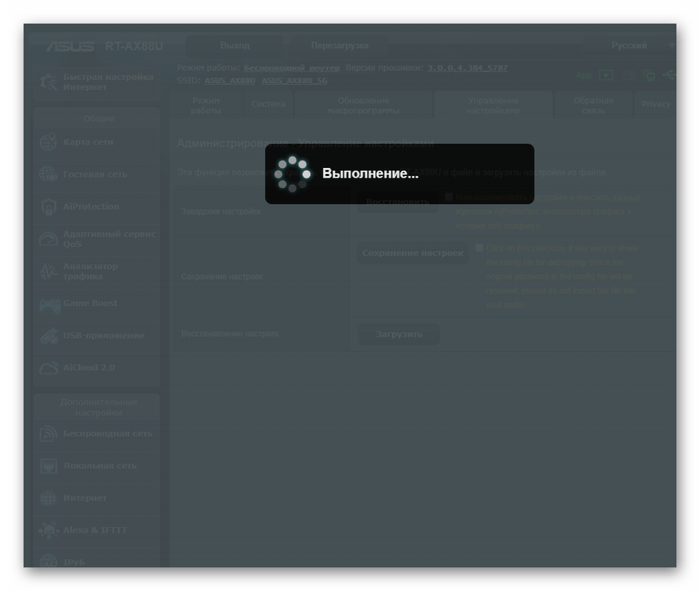This screenshot has height=591, width=700.
Task: Click Анализатор трафика icon
Action: click(x=48, y=271)
